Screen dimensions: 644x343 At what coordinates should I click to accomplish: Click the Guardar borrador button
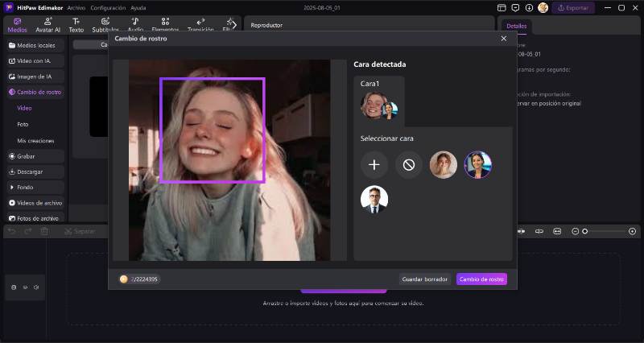(425, 279)
